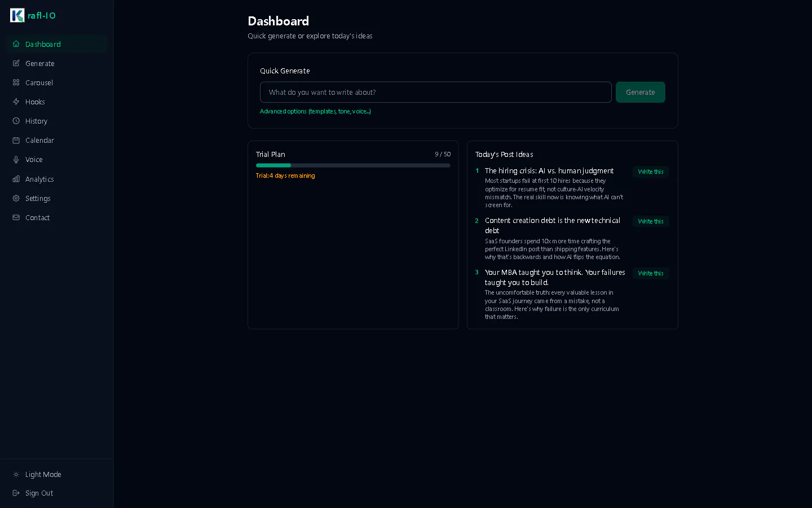This screenshot has height=508, width=812.
Task: Open Carousel via its grid icon
Action: (x=16, y=82)
